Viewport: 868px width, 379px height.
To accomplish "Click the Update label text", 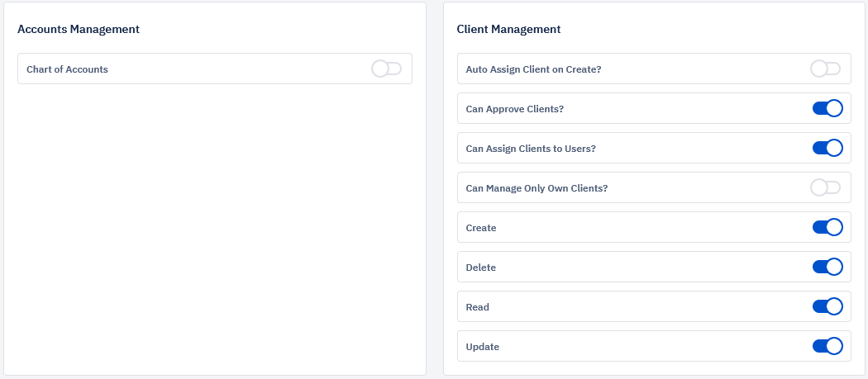I will click(x=483, y=347).
